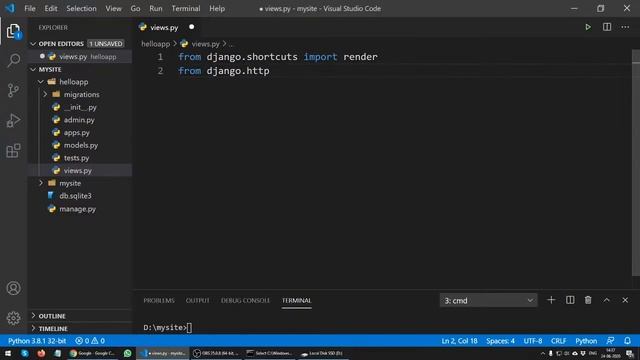
Task: Switch to the Debug Console tab
Action: click(245, 300)
